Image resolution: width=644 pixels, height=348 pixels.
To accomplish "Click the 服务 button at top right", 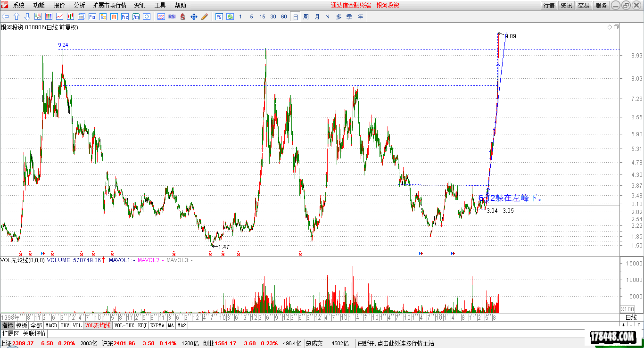I will [x=601, y=5].
